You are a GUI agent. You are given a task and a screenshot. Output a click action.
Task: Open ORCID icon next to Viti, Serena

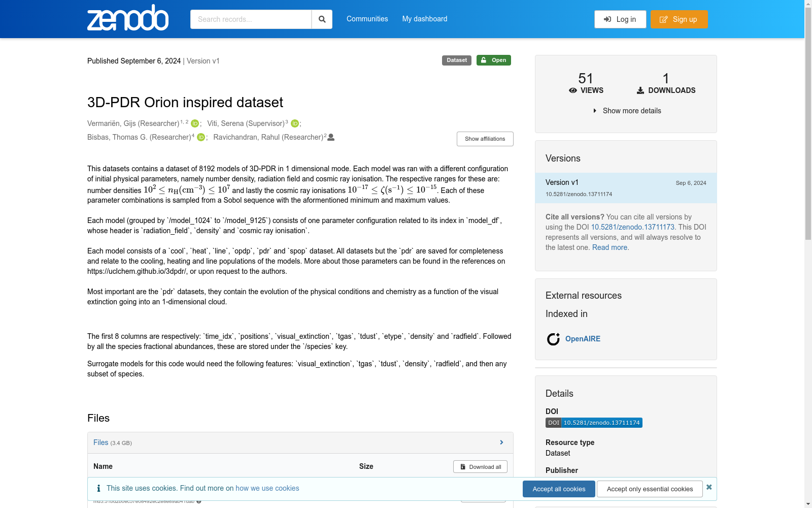pyautogui.click(x=295, y=123)
